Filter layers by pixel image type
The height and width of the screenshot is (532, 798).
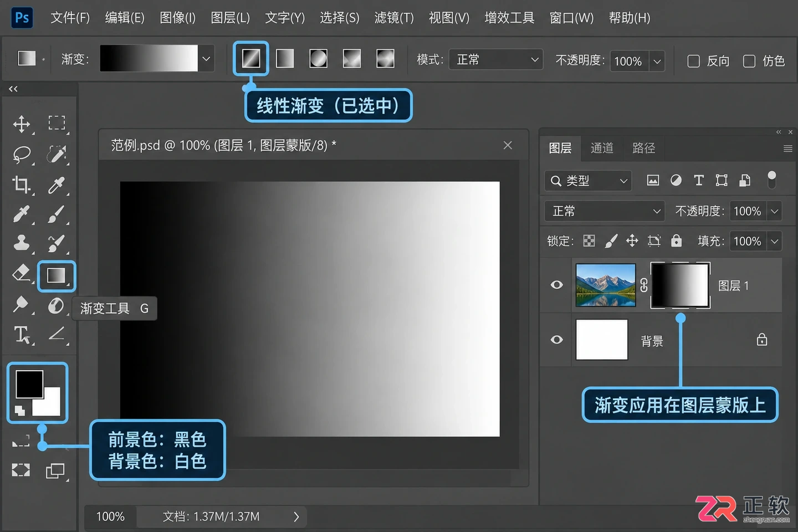tap(653, 181)
